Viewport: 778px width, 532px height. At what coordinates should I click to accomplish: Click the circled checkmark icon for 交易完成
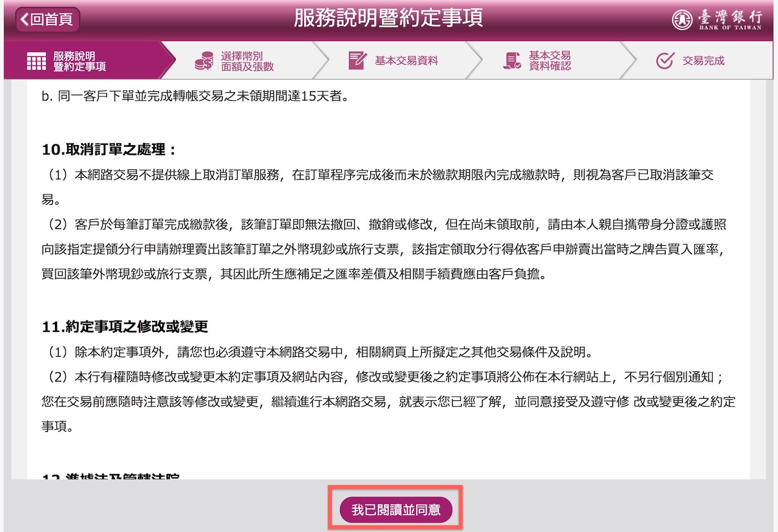[x=665, y=61]
